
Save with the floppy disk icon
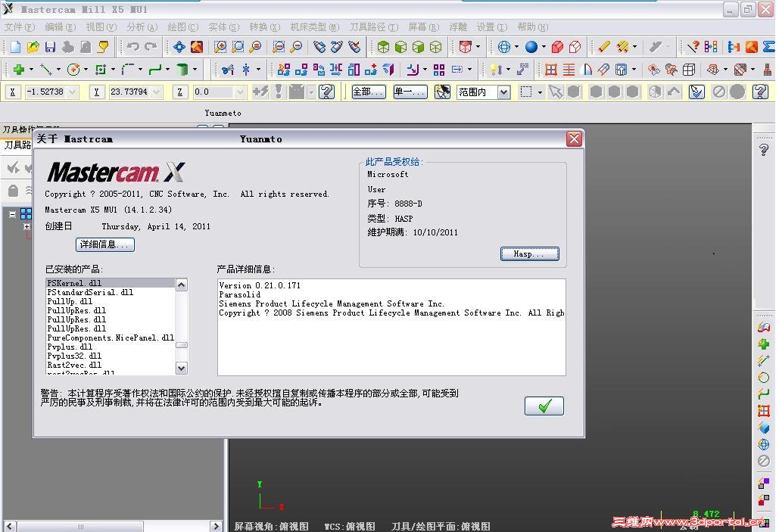click(50, 47)
